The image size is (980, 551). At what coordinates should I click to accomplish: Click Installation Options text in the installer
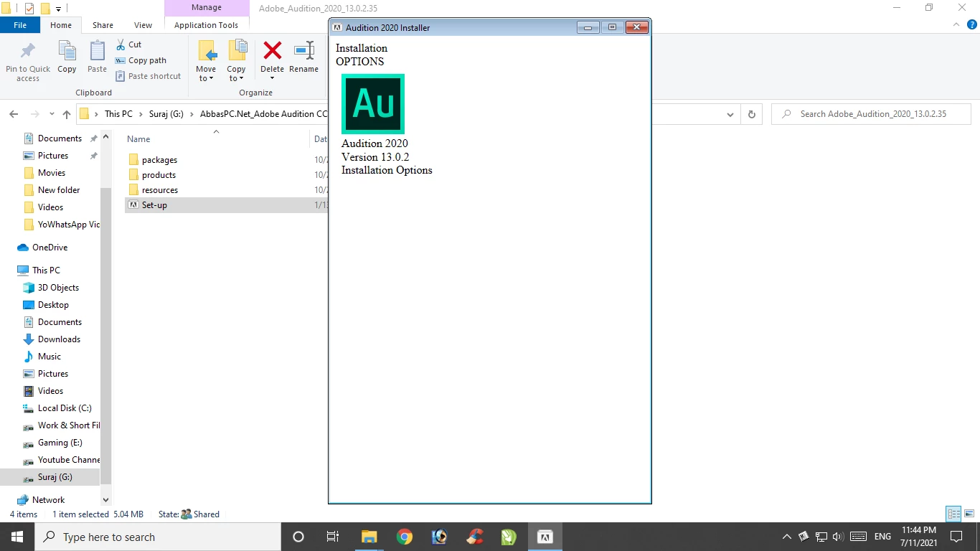(x=387, y=170)
